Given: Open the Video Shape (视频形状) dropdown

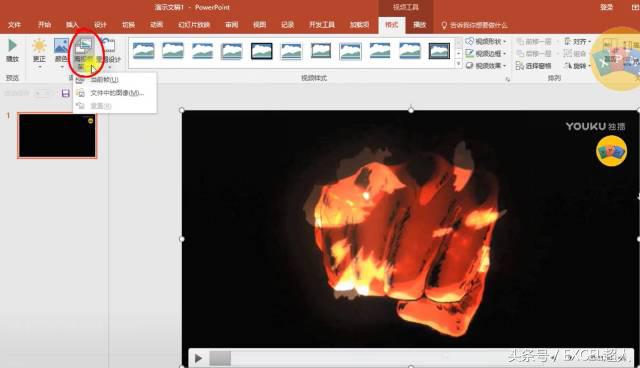Looking at the screenshot, I should click(x=486, y=41).
